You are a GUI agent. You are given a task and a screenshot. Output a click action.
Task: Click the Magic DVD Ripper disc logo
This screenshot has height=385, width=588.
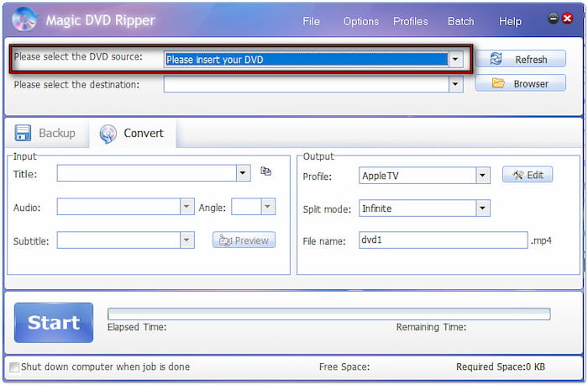coord(24,19)
